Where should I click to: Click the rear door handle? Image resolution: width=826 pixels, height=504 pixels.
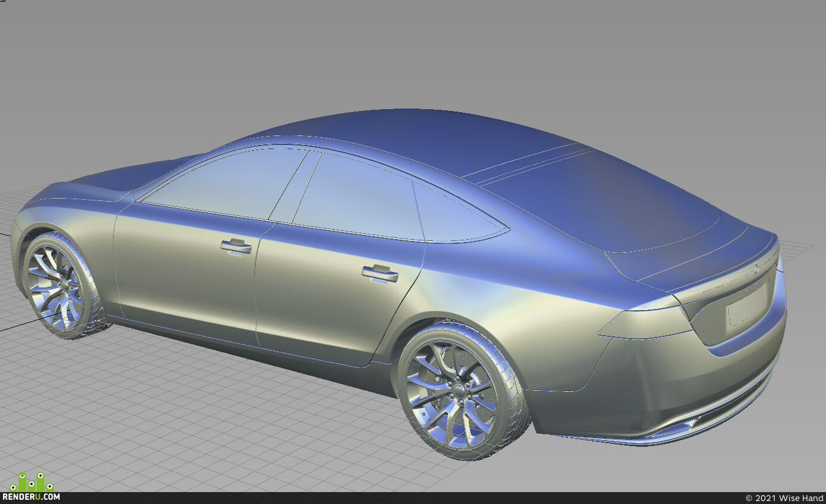click(380, 274)
